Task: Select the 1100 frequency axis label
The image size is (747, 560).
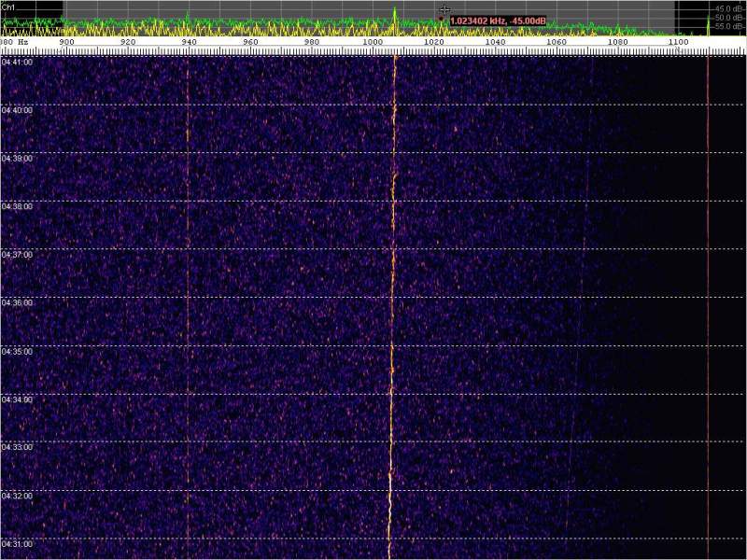Action: (679, 42)
